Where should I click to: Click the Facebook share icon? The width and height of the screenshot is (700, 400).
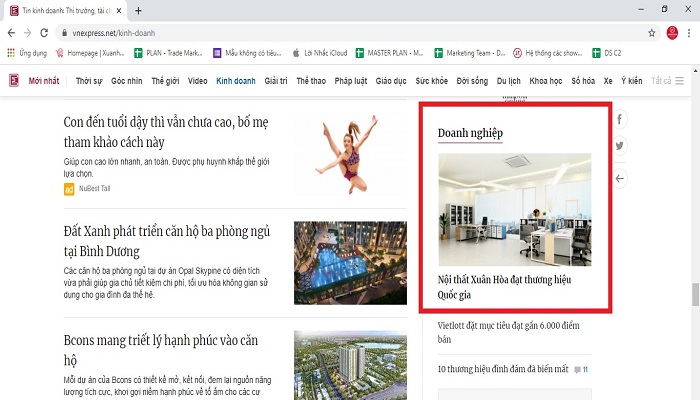pos(620,120)
